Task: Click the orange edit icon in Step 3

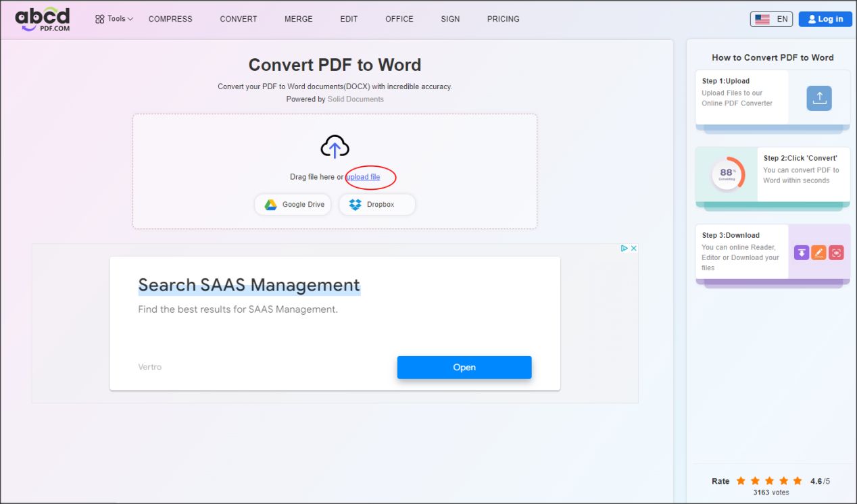Action: pos(819,253)
